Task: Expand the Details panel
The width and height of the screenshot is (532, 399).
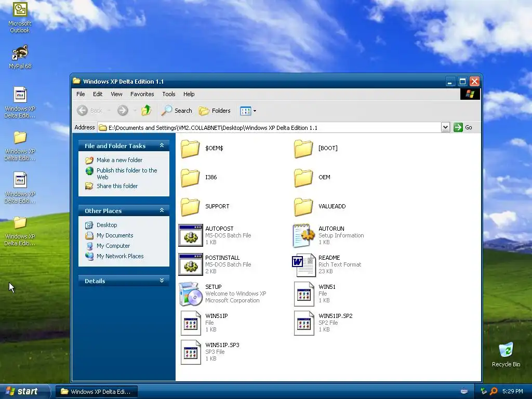Action: pos(162,281)
